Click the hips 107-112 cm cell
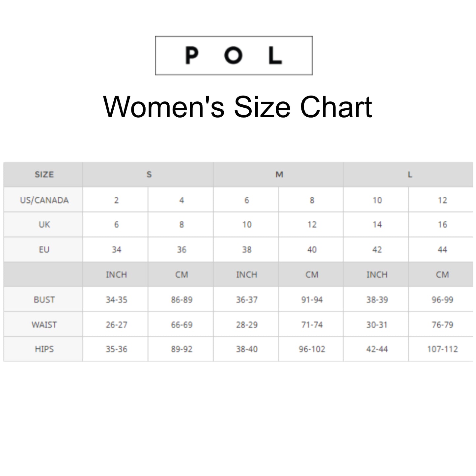Image resolution: width=476 pixels, height=476 pixels. tap(442, 349)
